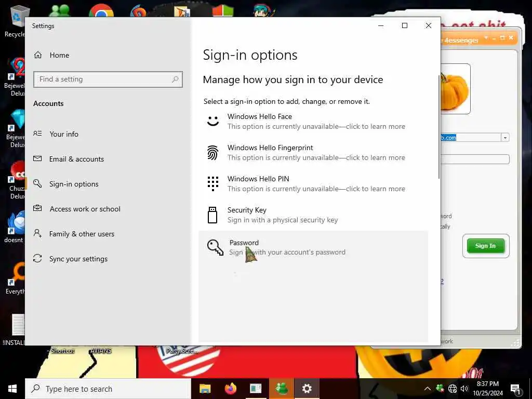The width and height of the screenshot is (532, 399).
Task: Click the PIN keypad dots icon
Action: (212, 183)
